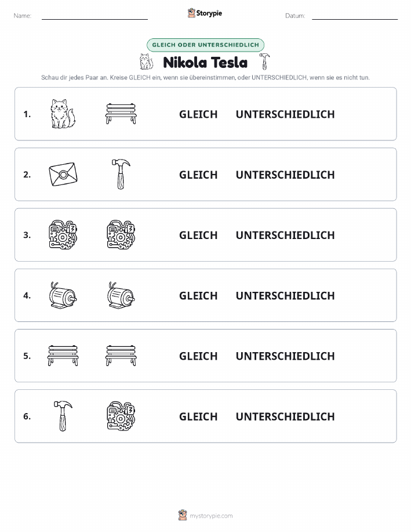Pick GLEICH for pair 5
411x532 pixels.
pyautogui.click(x=198, y=356)
